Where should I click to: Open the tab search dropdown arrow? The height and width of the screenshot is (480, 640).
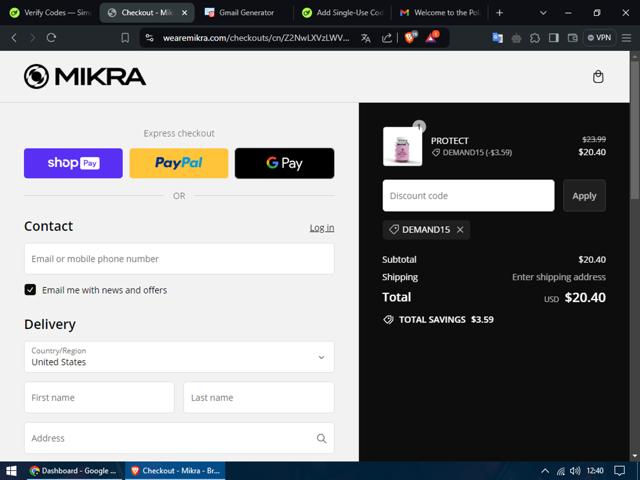coord(543,13)
